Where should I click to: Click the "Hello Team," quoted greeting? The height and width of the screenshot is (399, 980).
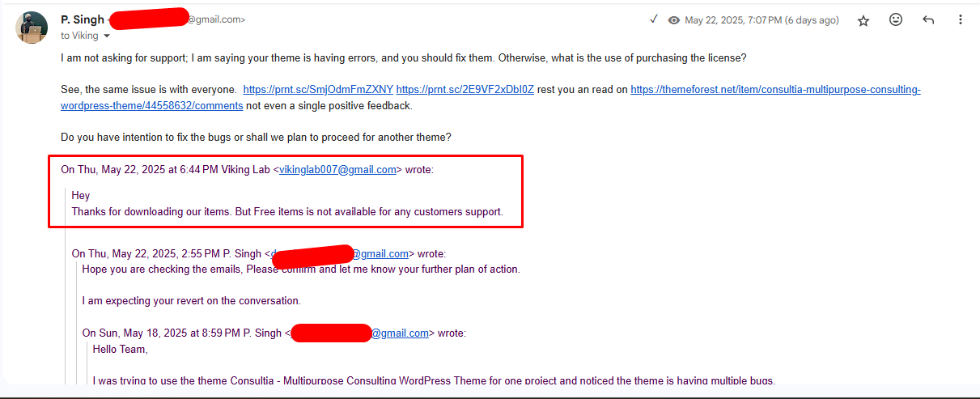(x=121, y=350)
